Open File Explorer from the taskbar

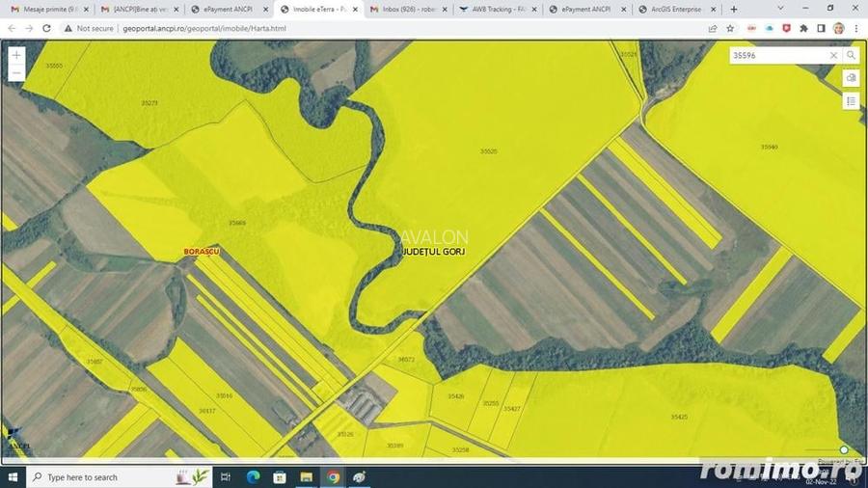(x=306, y=477)
